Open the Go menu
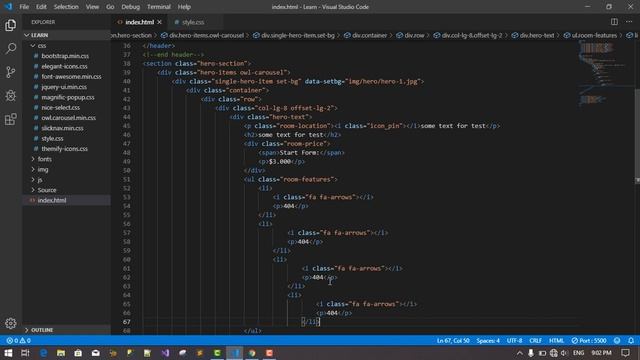Screen dimensions: 640x360 110,7
